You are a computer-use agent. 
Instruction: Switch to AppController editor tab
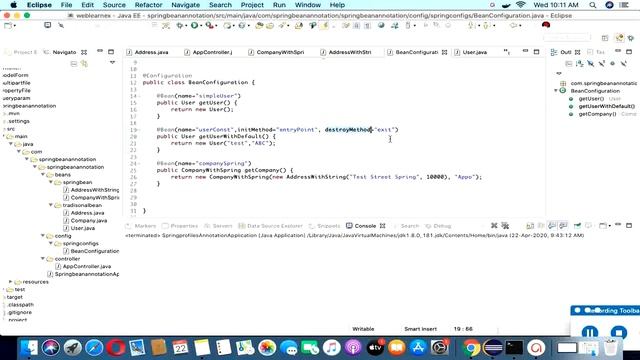click(x=212, y=52)
